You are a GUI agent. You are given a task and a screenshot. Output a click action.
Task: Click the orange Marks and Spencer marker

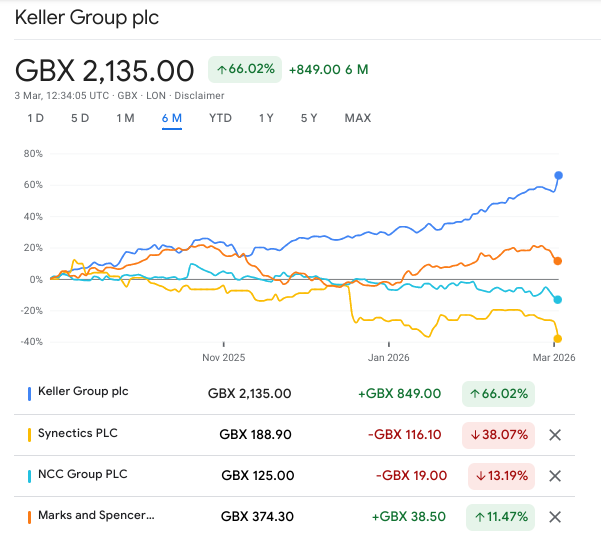tap(29, 517)
